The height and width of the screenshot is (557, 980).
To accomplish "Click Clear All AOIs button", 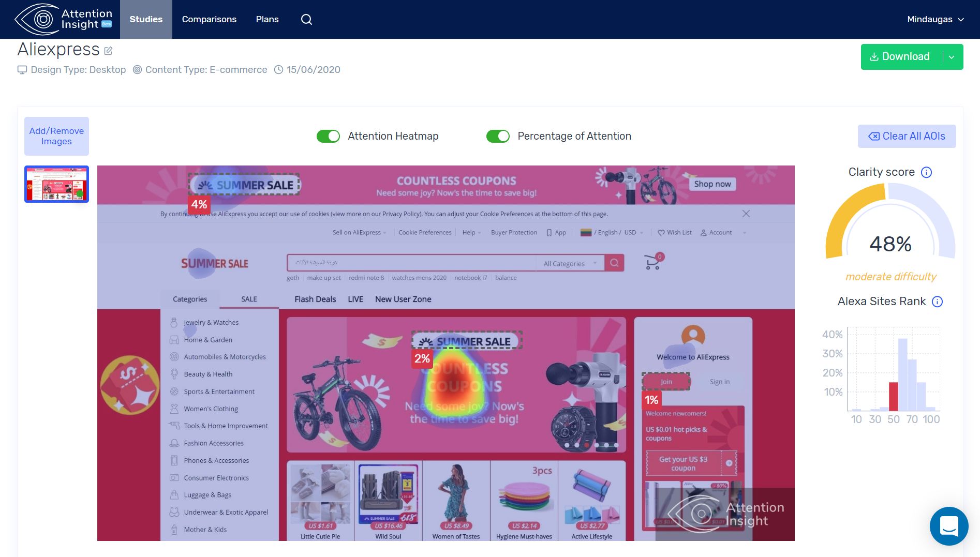I will (x=907, y=136).
